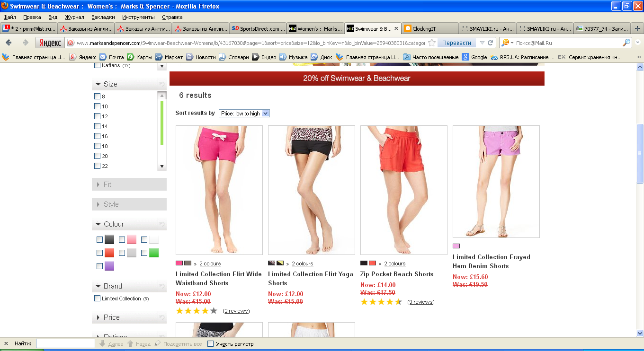The image size is (644, 351).
Task: Open the Видео bookmark play icon
Action: [x=255, y=57]
